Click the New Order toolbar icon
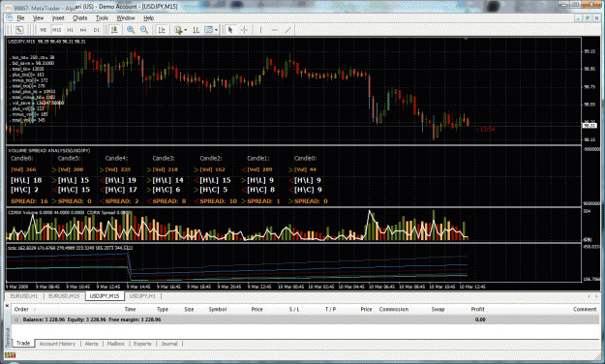The width and height of the screenshot is (605, 364). [x=19, y=30]
